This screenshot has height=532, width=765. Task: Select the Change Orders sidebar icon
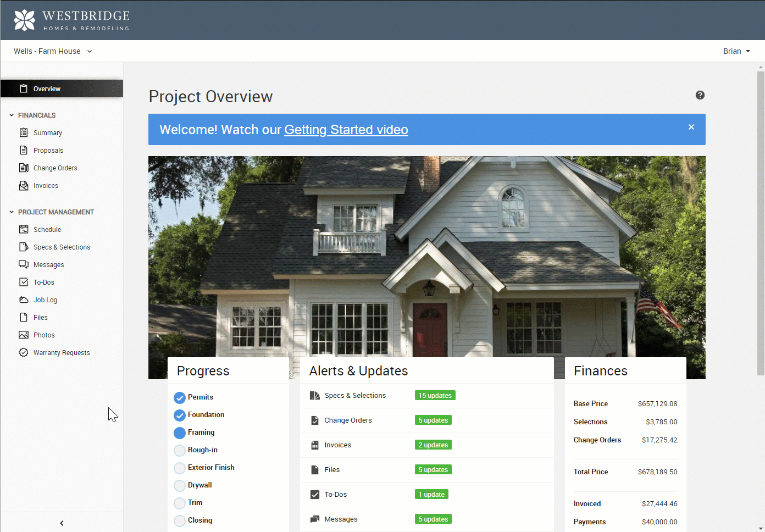pyautogui.click(x=24, y=168)
